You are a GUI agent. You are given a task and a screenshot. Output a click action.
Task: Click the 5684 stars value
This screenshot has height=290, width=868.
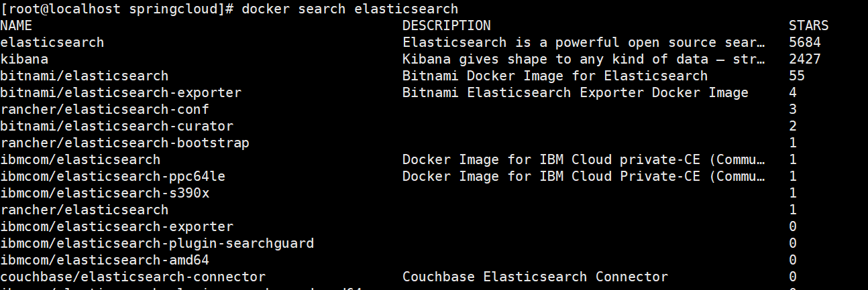coord(805,42)
